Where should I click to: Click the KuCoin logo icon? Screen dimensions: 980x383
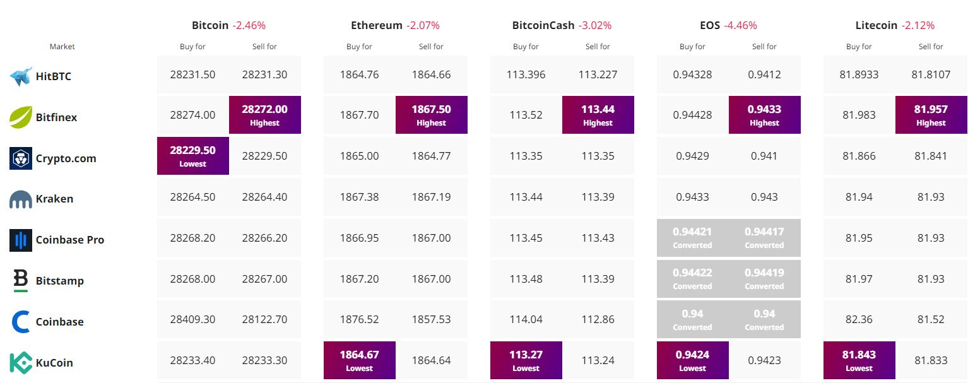click(21, 363)
